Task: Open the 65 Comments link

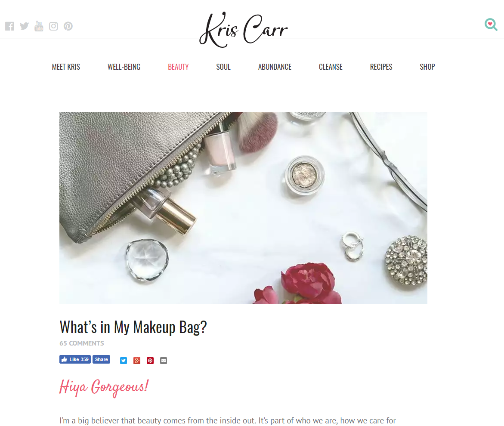Action: [x=82, y=343]
